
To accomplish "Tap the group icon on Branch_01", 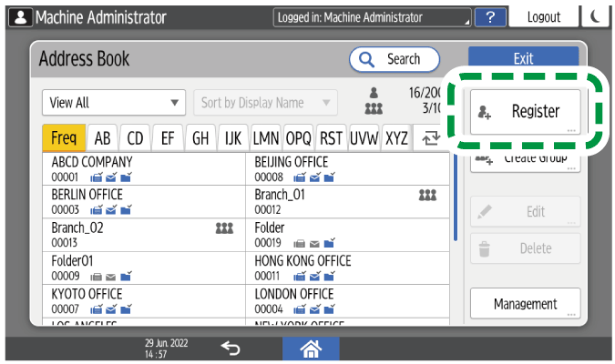I will click(x=427, y=196).
